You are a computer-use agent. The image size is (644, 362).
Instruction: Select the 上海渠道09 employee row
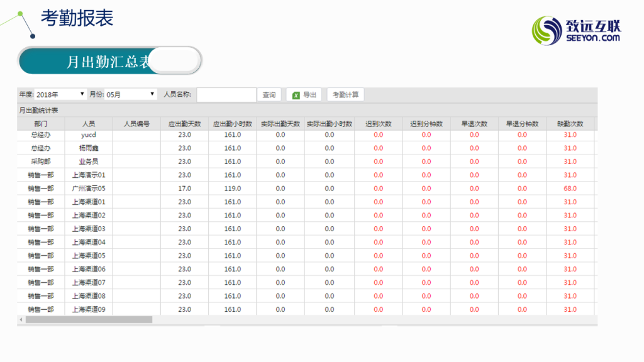(89, 309)
